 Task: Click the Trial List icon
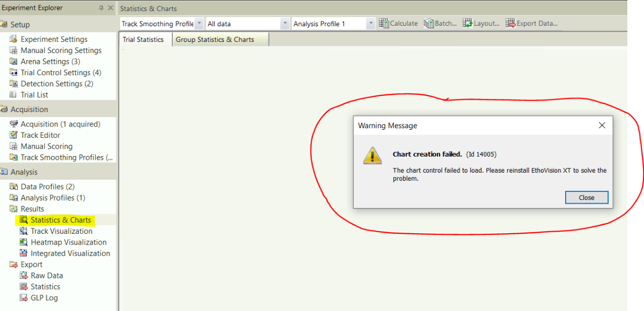point(13,95)
